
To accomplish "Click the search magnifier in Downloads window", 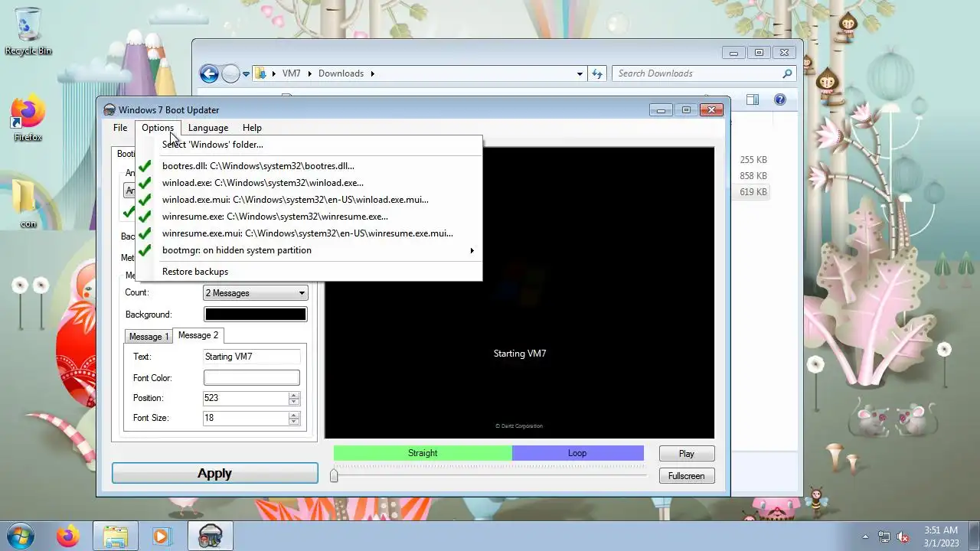I will pyautogui.click(x=787, y=73).
